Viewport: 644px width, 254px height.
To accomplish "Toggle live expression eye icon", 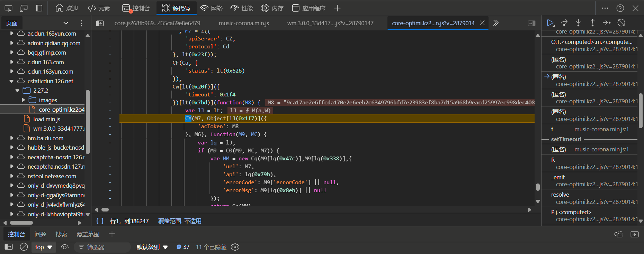I will 65,247.
